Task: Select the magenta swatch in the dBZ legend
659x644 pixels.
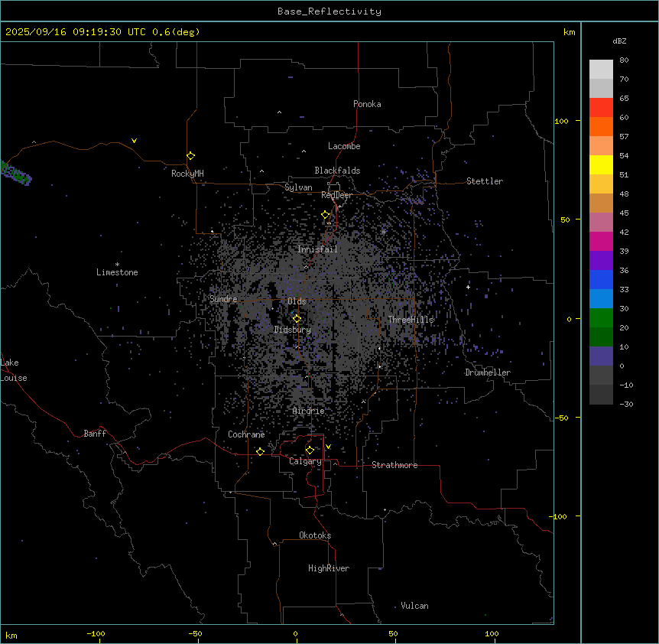Action: point(601,241)
